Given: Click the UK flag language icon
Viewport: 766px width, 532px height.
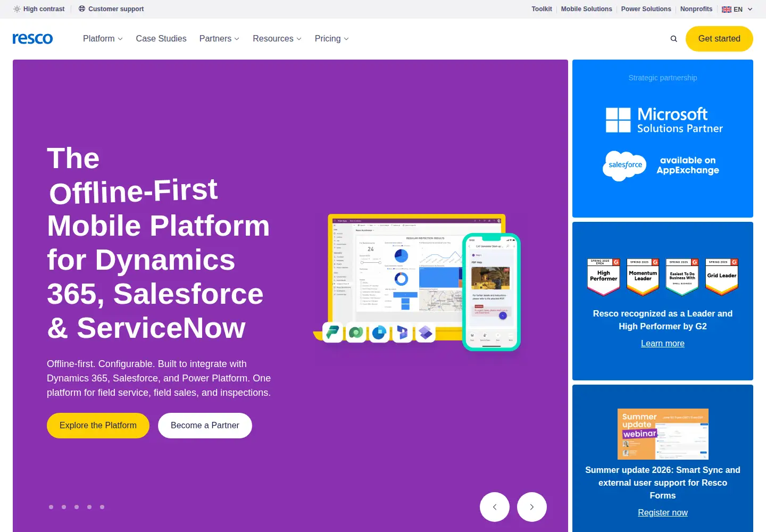Looking at the screenshot, I should (x=727, y=9).
